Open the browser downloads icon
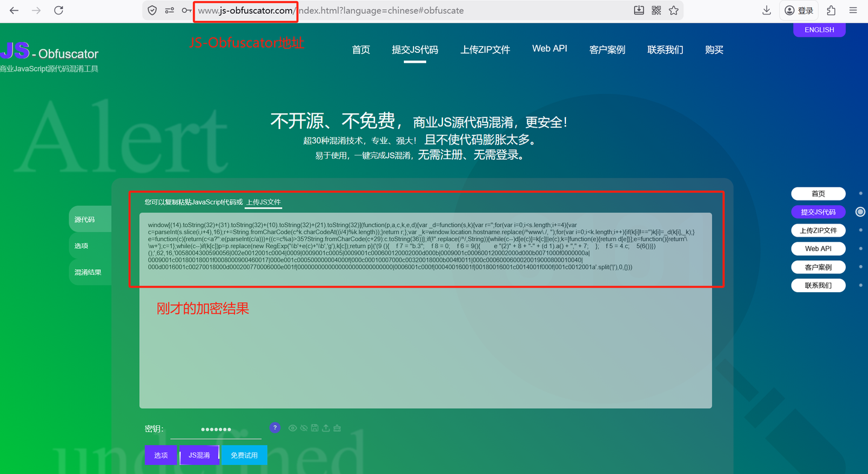This screenshot has height=474, width=868. pos(767,10)
